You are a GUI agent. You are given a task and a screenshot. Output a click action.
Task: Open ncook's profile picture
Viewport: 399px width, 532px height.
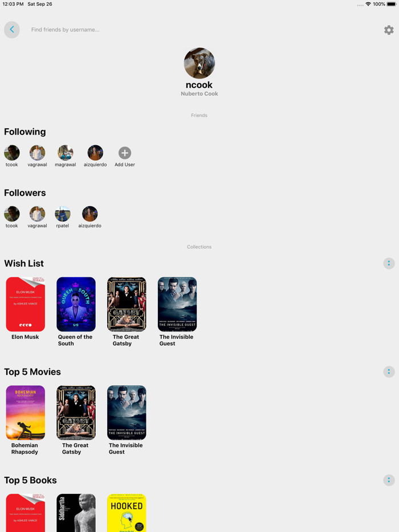pos(199,63)
